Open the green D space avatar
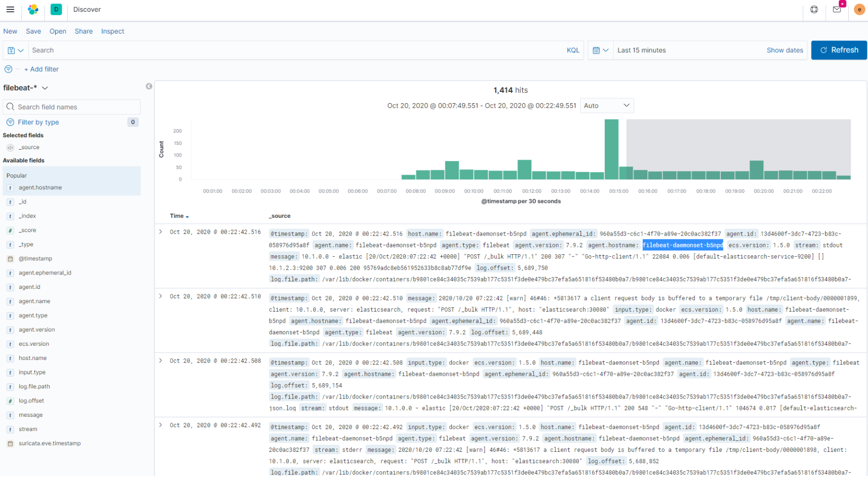Image resolution: width=868 pixels, height=478 pixels. click(x=56, y=9)
